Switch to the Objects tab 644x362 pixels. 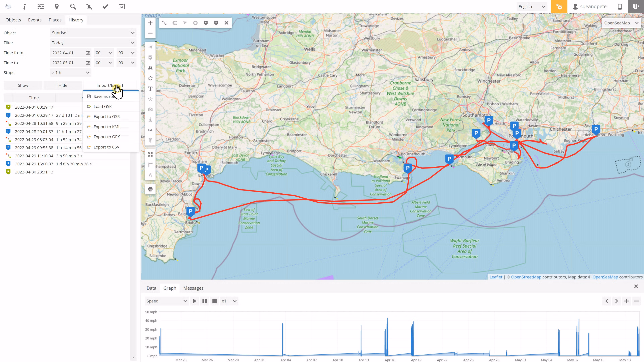[13, 20]
